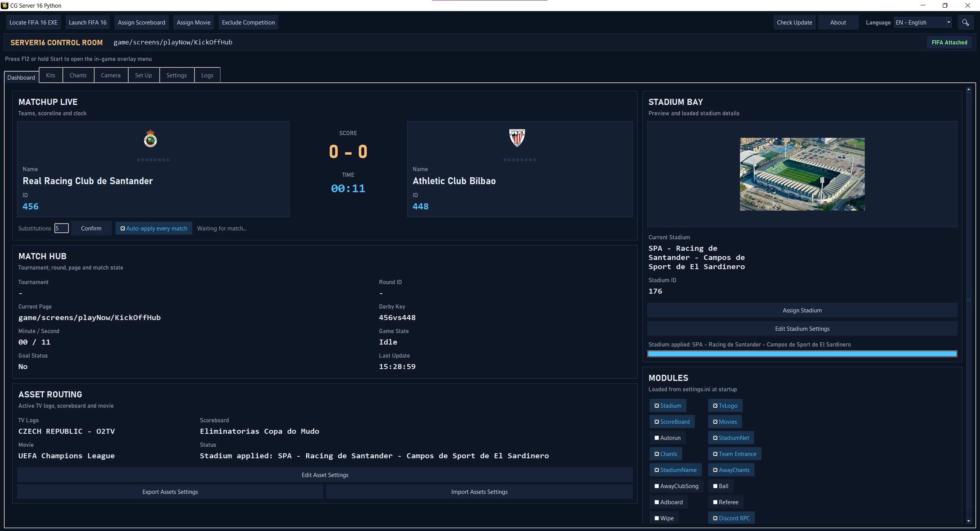
Task: Open the stadium preview image
Action: [802, 174]
